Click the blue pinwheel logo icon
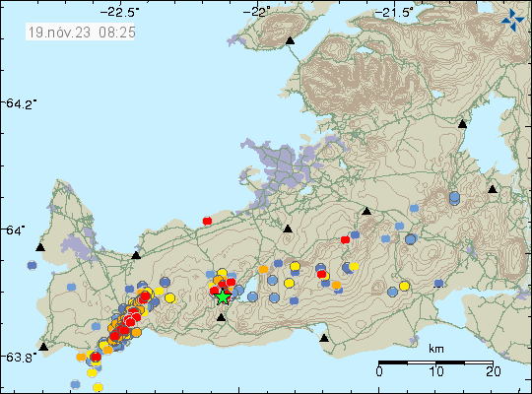 click(512, 20)
